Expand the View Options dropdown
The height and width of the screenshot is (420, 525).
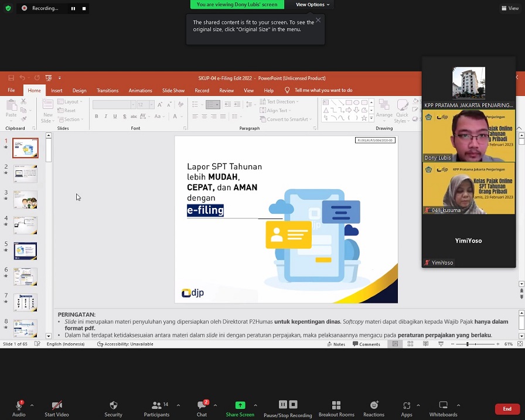[312, 5]
